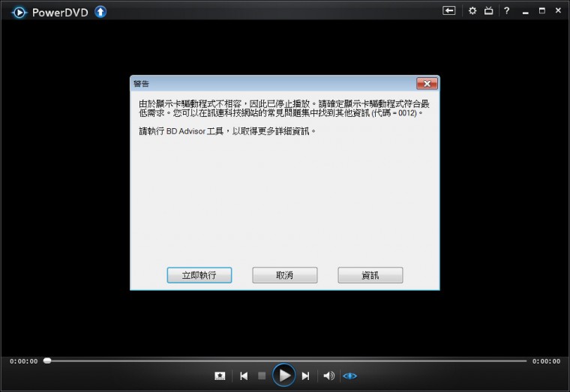Image resolution: width=570 pixels, height=392 pixels.
Task: Click the TV mode icon
Action: click(x=489, y=11)
